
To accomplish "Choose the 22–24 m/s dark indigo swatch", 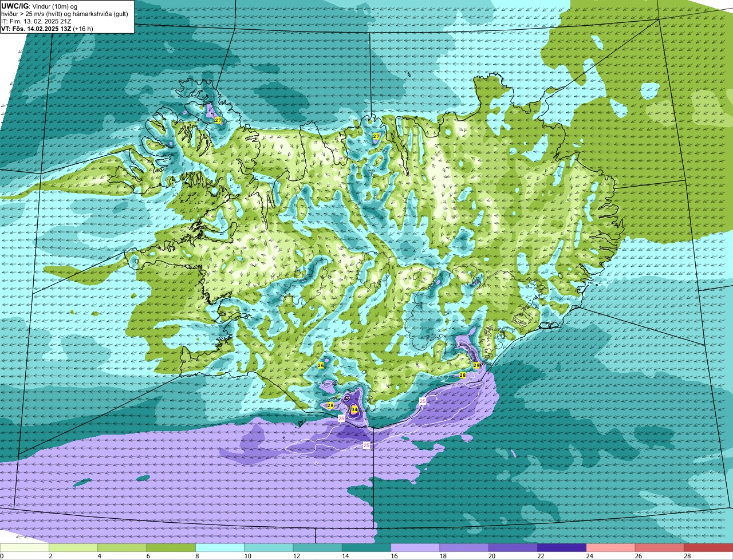I will [x=562, y=547].
